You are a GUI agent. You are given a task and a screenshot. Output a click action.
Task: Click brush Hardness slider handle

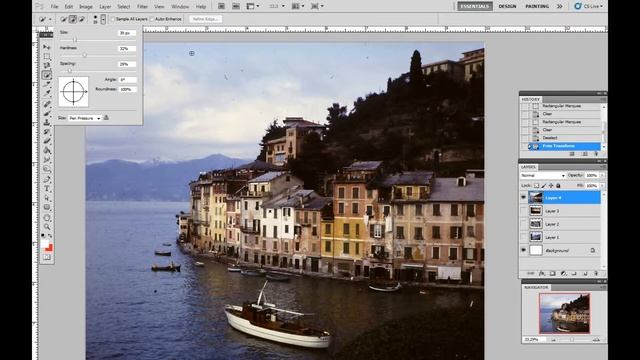[85, 55]
